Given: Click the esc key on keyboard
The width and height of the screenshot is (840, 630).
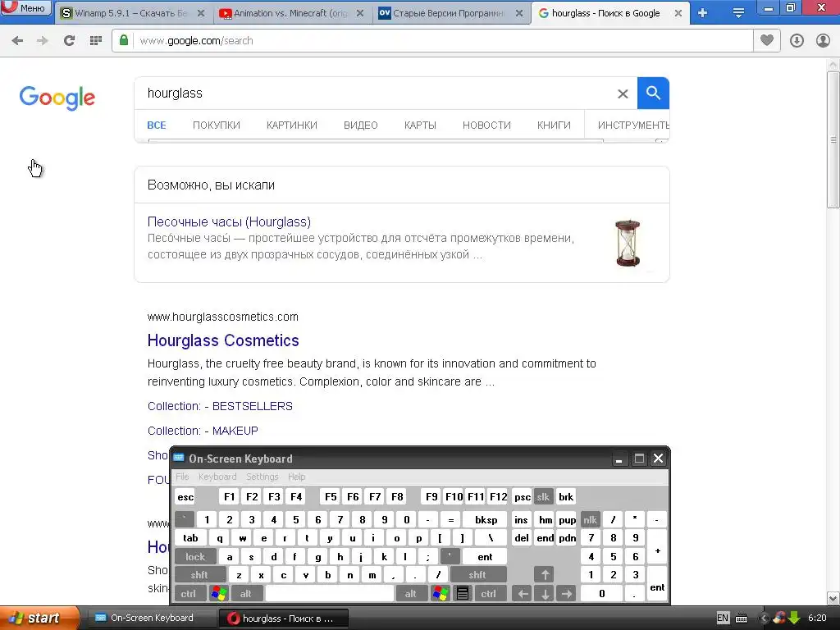Looking at the screenshot, I should pos(185,497).
